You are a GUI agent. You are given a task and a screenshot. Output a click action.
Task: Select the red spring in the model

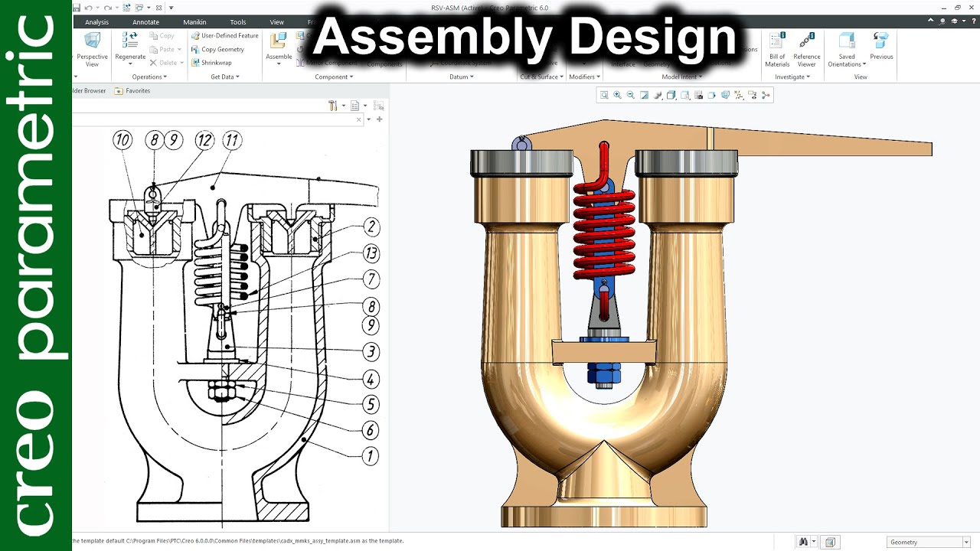click(603, 232)
